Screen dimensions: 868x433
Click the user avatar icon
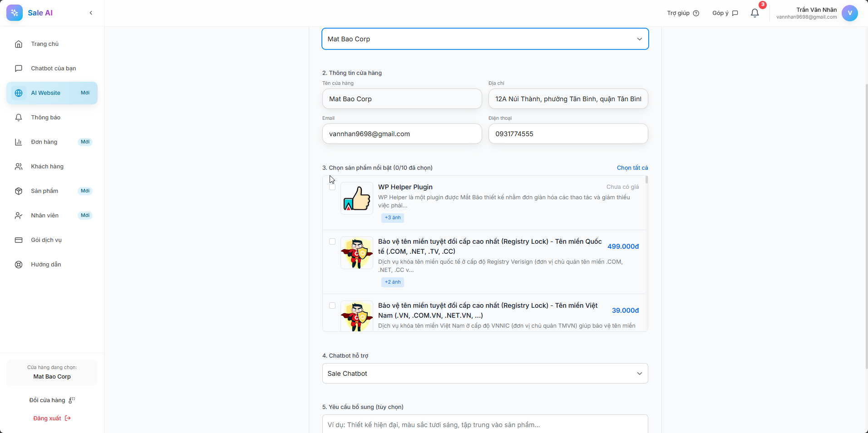coord(849,13)
